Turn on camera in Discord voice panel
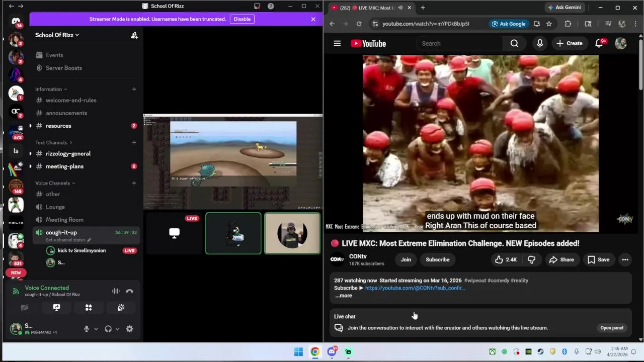This screenshot has width=644, height=362. click(24, 308)
